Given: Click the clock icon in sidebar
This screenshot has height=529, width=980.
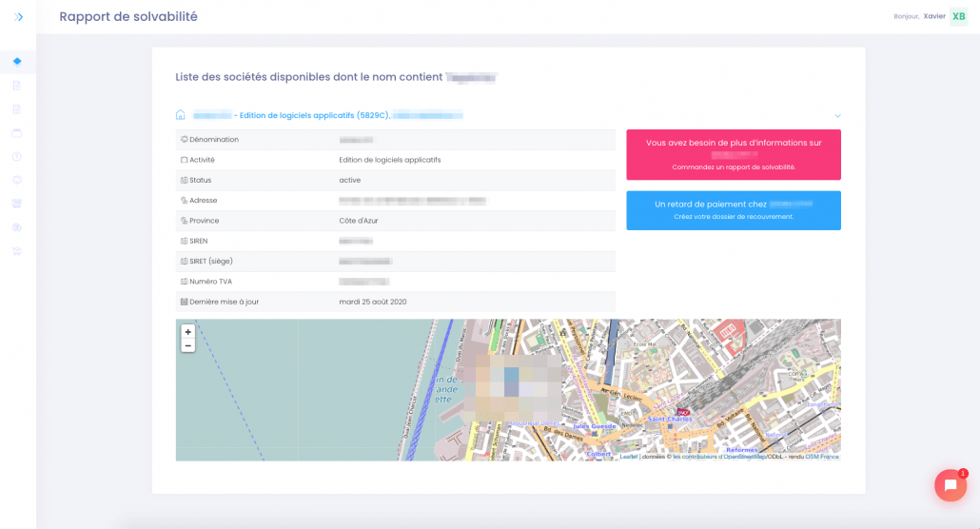Looking at the screenshot, I should (17, 156).
